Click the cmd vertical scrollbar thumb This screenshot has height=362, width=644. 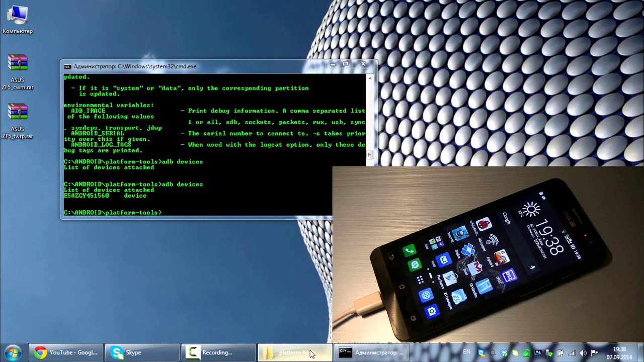tap(370, 155)
